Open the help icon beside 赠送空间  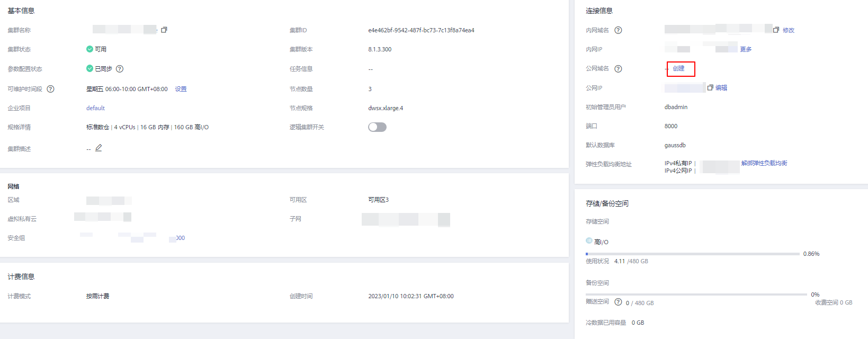(x=618, y=302)
